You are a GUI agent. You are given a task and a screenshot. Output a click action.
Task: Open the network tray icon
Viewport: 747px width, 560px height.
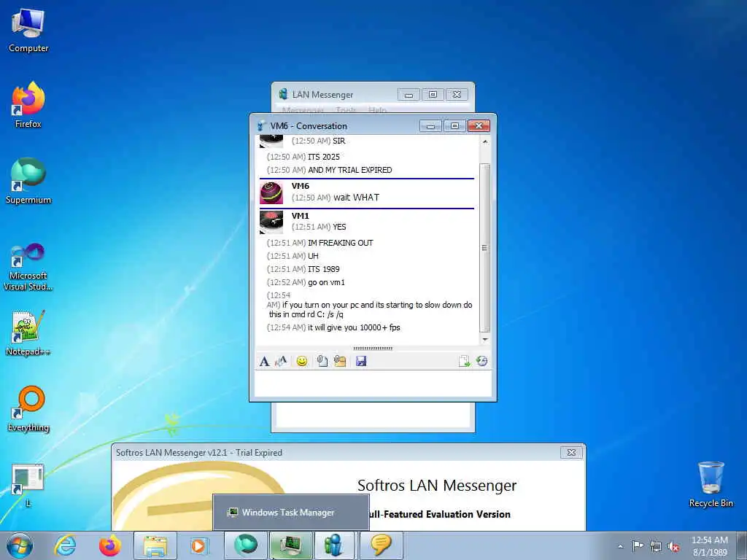click(656, 546)
